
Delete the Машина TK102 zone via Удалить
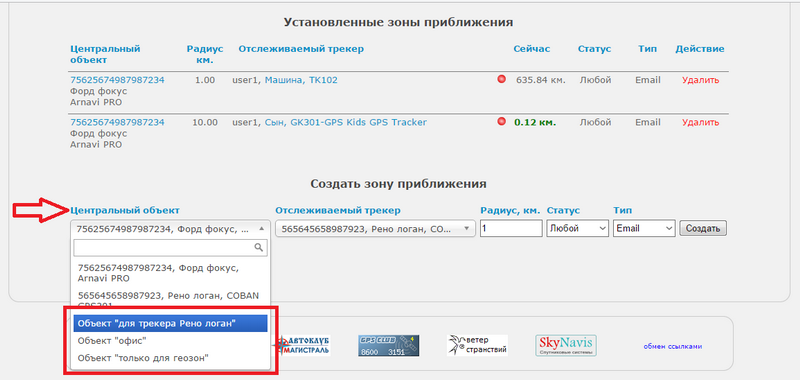pyautogui.click(x=701, y=80)
